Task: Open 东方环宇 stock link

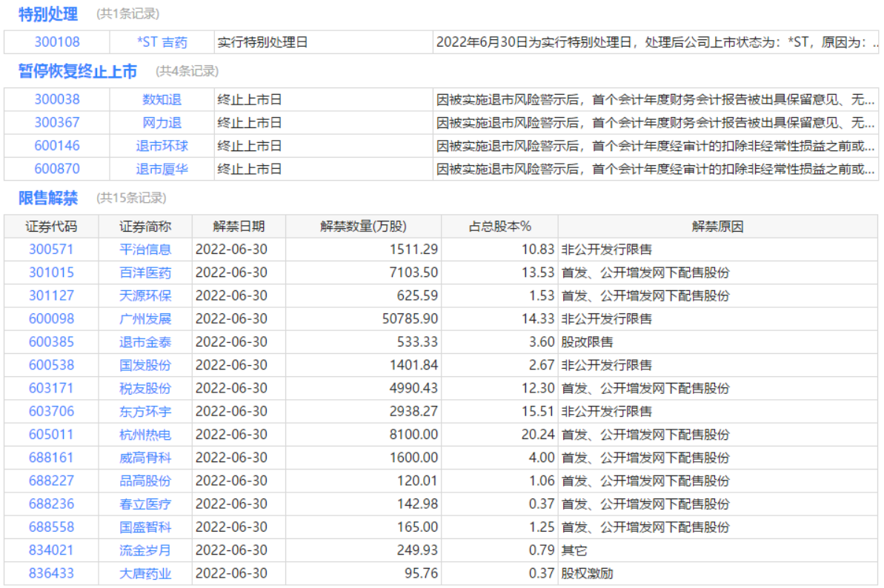Action: (145, 411)
